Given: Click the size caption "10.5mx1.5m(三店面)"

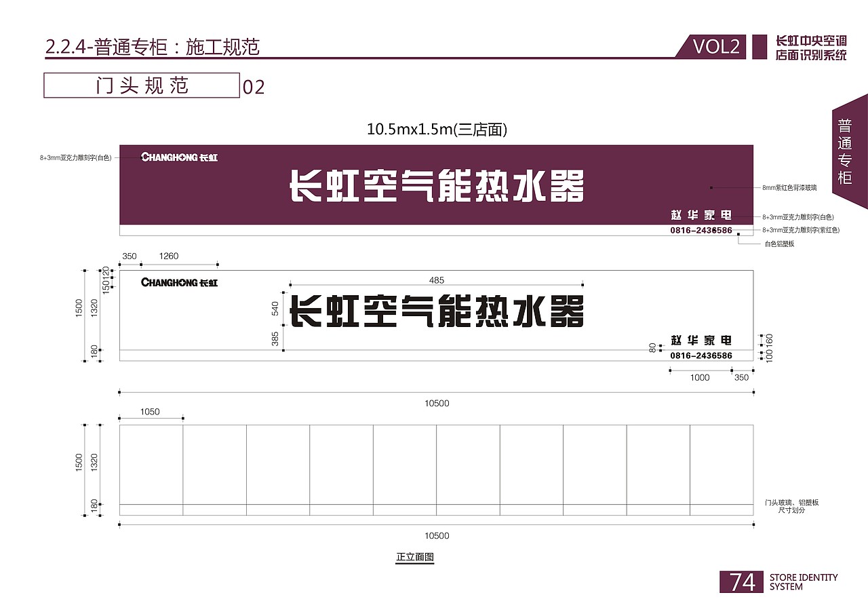Looking at the screenshot, I should (437, 129).
